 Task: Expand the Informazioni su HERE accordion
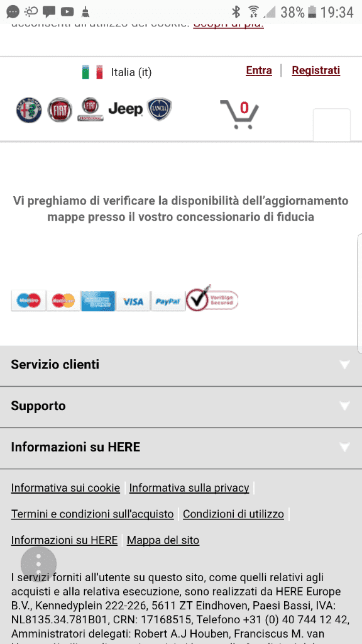click(x=181, y=447)
